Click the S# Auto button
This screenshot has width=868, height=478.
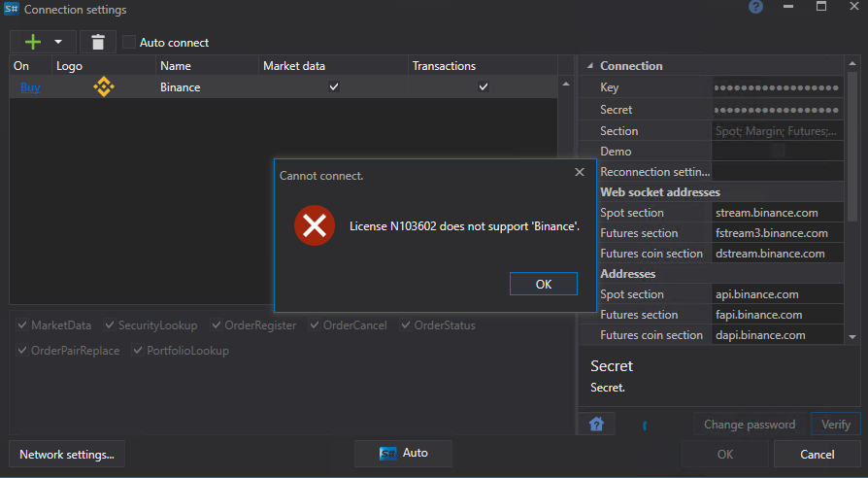[x=404, y=453]
